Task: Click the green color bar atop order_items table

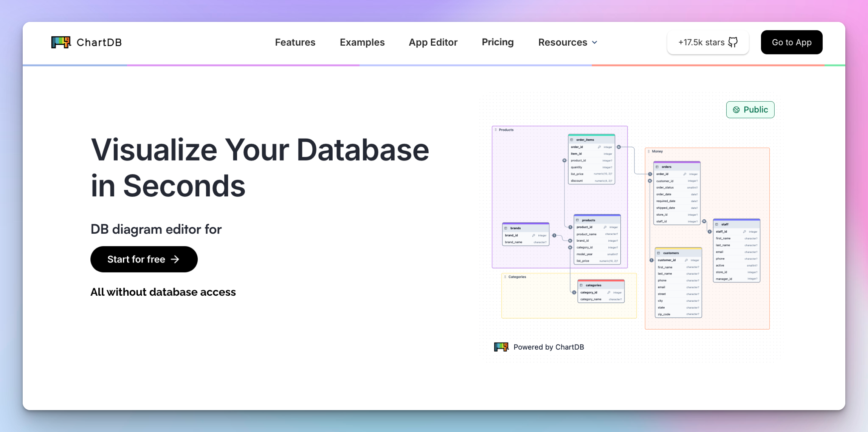Action: tap(592, 135)
